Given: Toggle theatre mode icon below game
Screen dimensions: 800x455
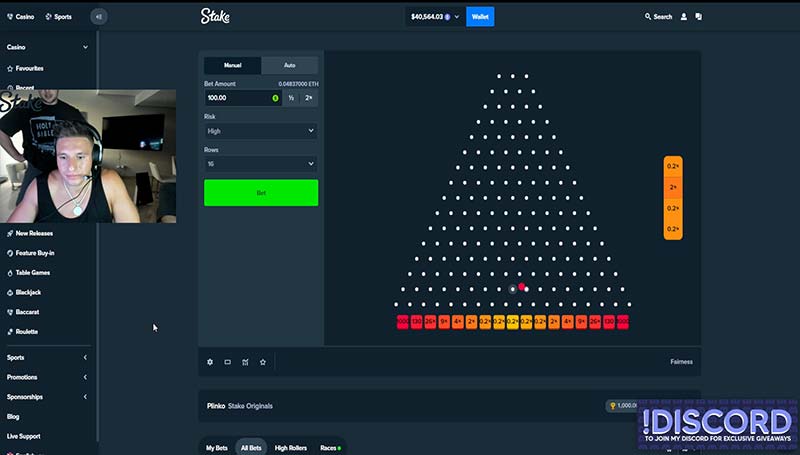Looking at the screenshot, I should tap(228, 362).
